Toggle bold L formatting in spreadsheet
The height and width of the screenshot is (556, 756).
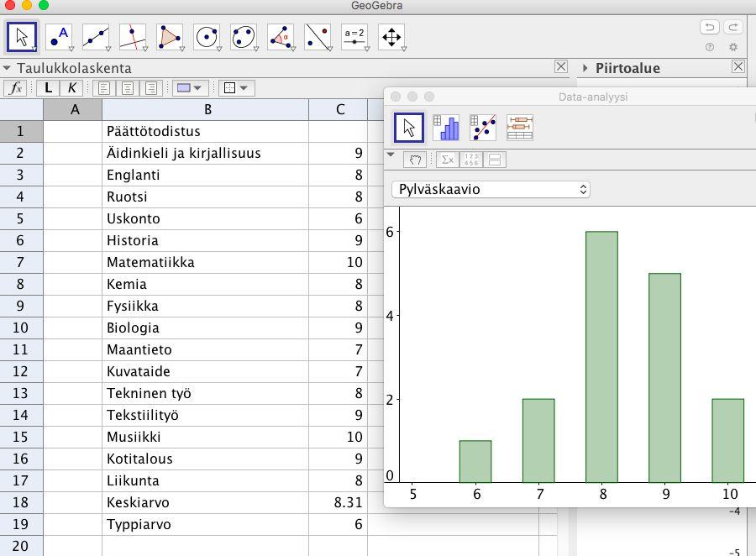pos(48,88)
